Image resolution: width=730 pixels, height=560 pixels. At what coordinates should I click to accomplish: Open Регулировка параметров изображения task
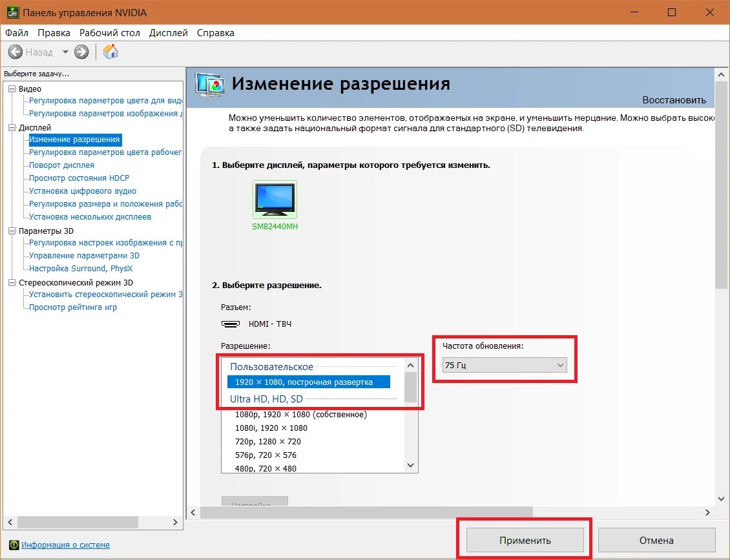point(105,113)
